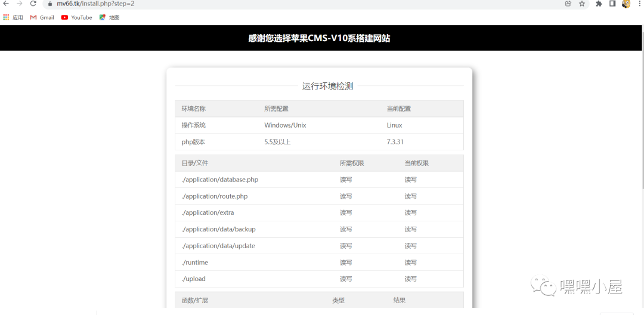Click the ./runtime directory row
Viewport: 644px width, 315px height.
pos(319,262)
